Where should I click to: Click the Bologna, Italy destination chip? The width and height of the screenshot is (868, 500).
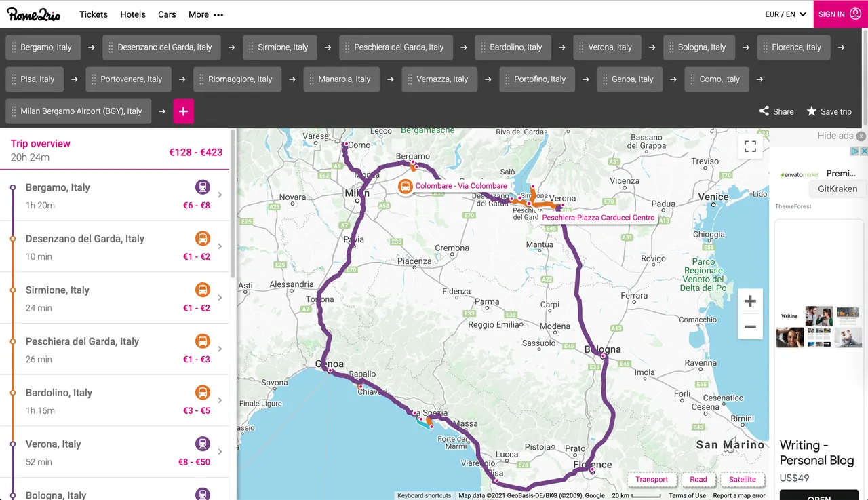pyautogui.click(x=699, y=47)
